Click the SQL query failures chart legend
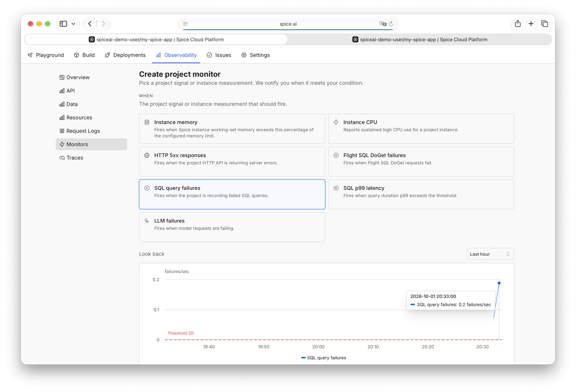The width and height of the screenshot is (576, 392). pyautogui.click(x=323, y=358)
